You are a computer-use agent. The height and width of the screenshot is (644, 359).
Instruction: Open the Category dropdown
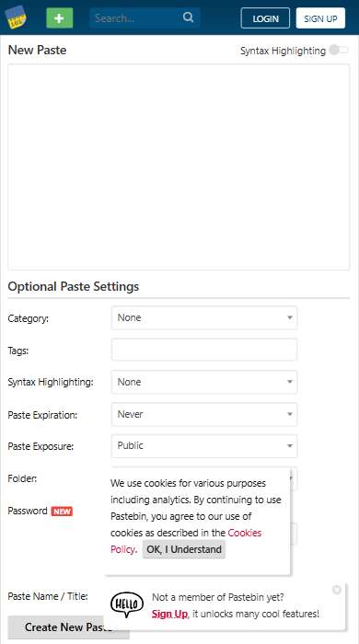coord(204,317)
